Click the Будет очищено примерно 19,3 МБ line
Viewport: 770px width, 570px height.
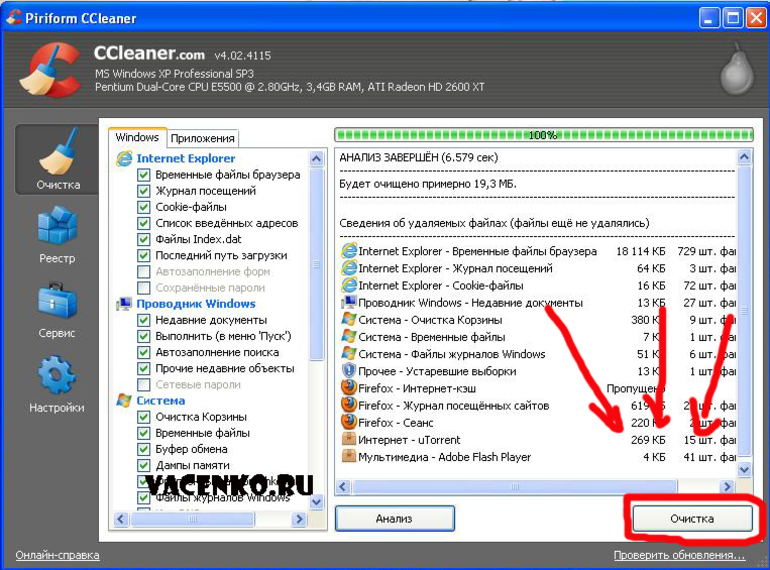point(428,184)
